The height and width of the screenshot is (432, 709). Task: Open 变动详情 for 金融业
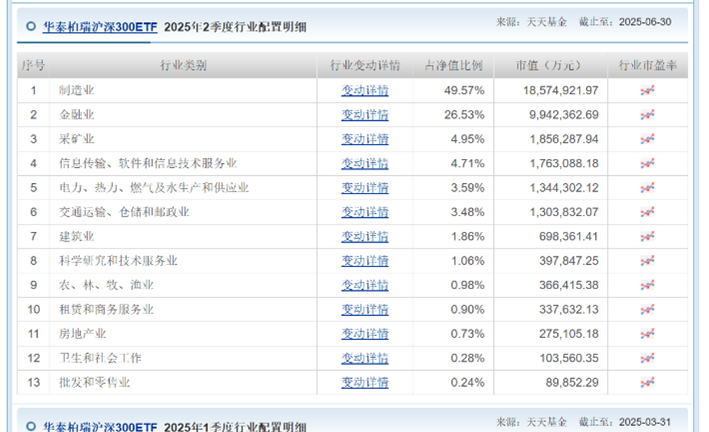pyautogui.click(x=364, y=114)
